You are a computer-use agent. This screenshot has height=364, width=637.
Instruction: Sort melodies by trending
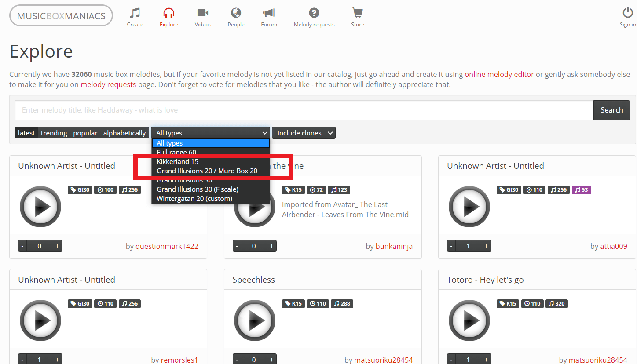point(54,133)
